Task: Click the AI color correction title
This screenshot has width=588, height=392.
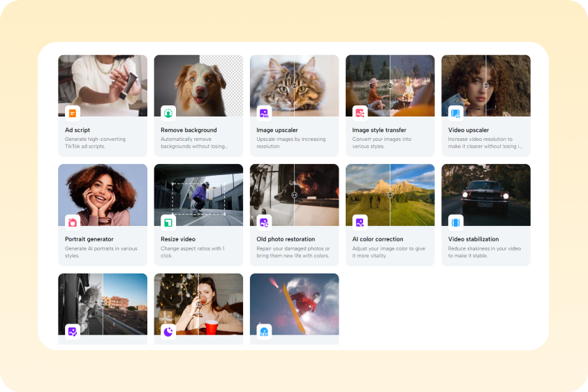Action: click(x=378, y=239)
